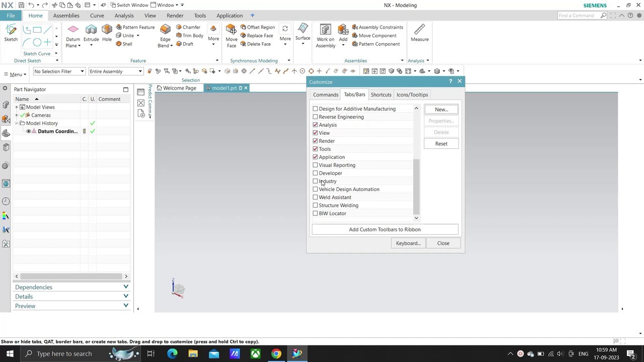The height and width of the screenshot is (362, 644).
Task: Click the Part Navigator horizontal scrollbar
Action: point(71,276)
